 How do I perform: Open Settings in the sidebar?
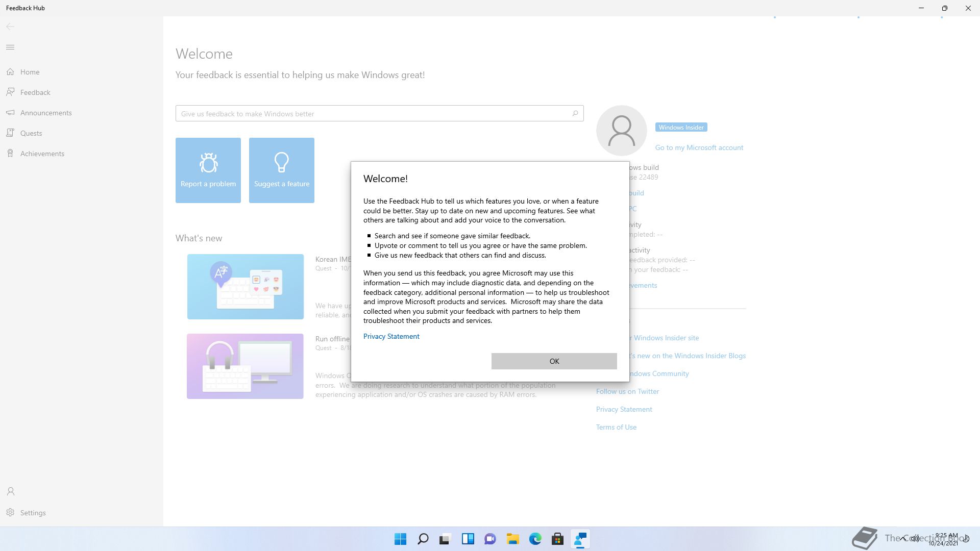click(x=82, y=513)
